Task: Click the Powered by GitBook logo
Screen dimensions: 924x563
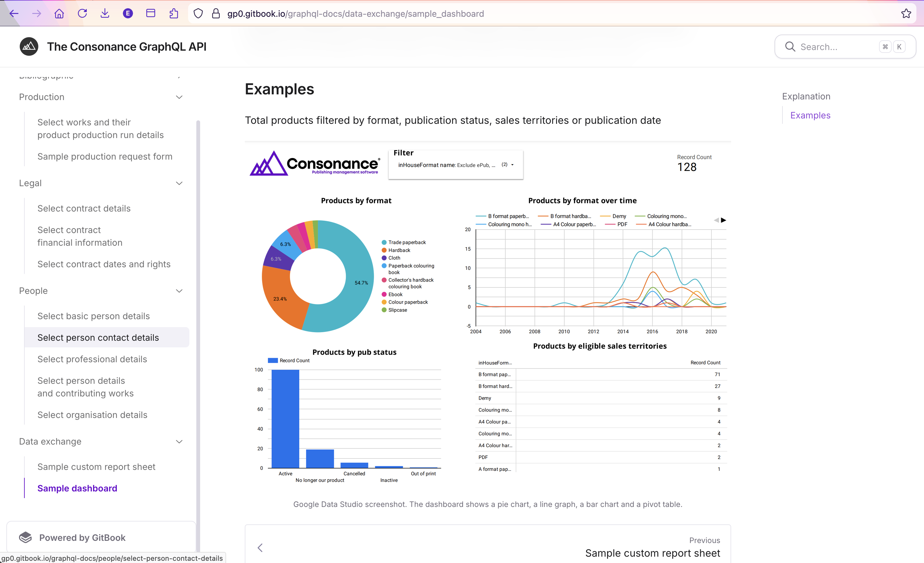Action: [x=26, y=537]
